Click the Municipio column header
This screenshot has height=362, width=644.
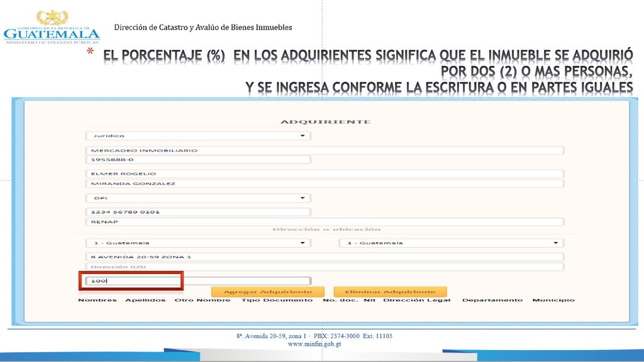point(553,300)
